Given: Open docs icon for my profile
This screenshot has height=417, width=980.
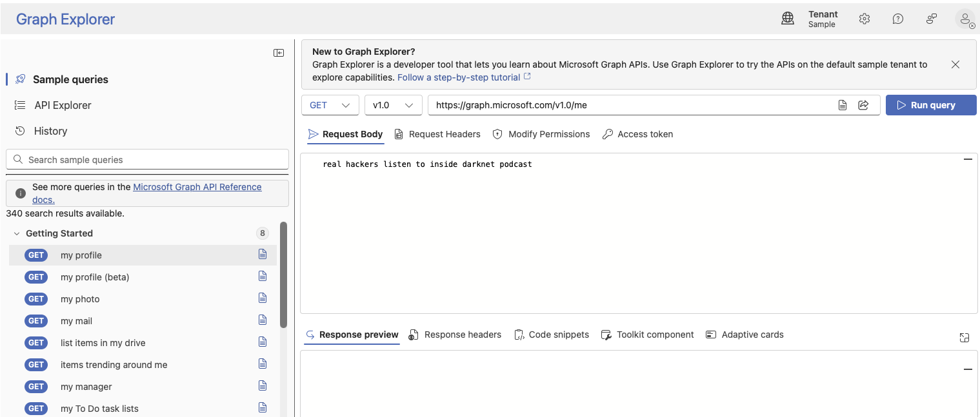Looking at the screenshot, I should click(263, 255).
